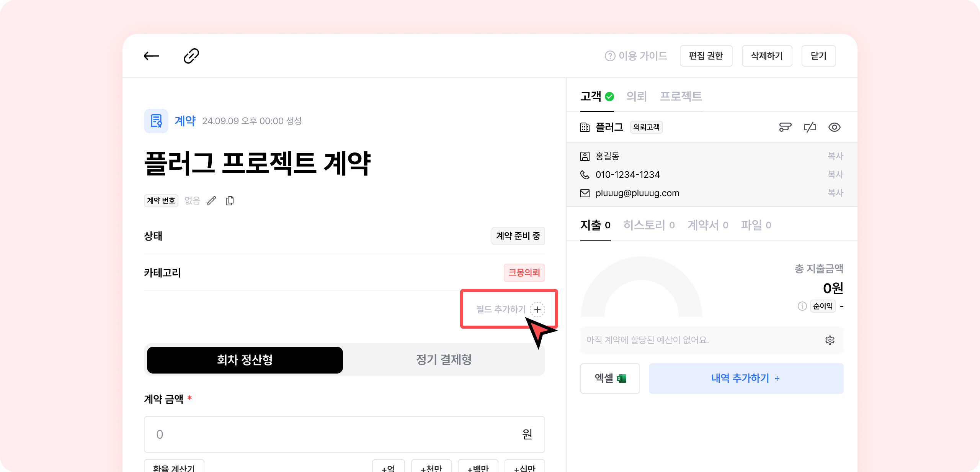The image size is (980, 472).
Task: Copy link with the chain icon
Action: 191,56
